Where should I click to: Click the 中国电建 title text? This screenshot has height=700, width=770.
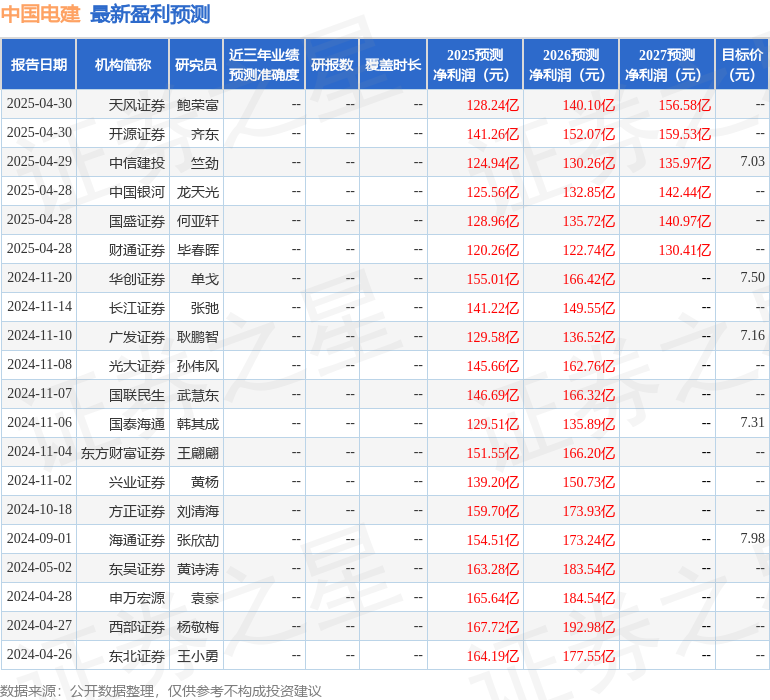click(x=40, y=14)
